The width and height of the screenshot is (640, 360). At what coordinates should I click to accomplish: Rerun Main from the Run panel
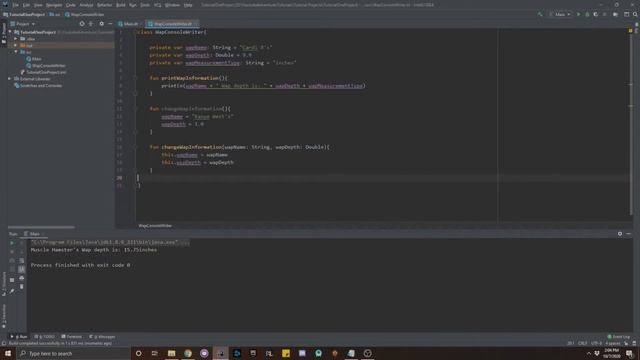click(12, 243)
